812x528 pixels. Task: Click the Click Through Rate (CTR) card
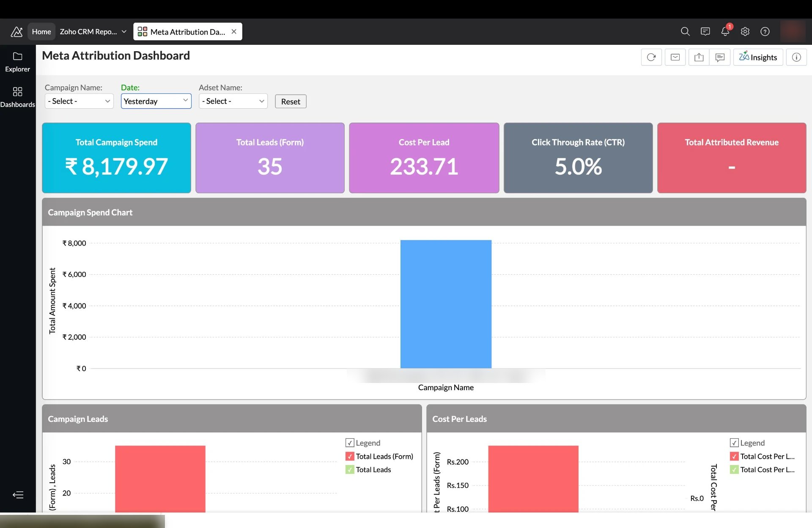click(578, 158)
